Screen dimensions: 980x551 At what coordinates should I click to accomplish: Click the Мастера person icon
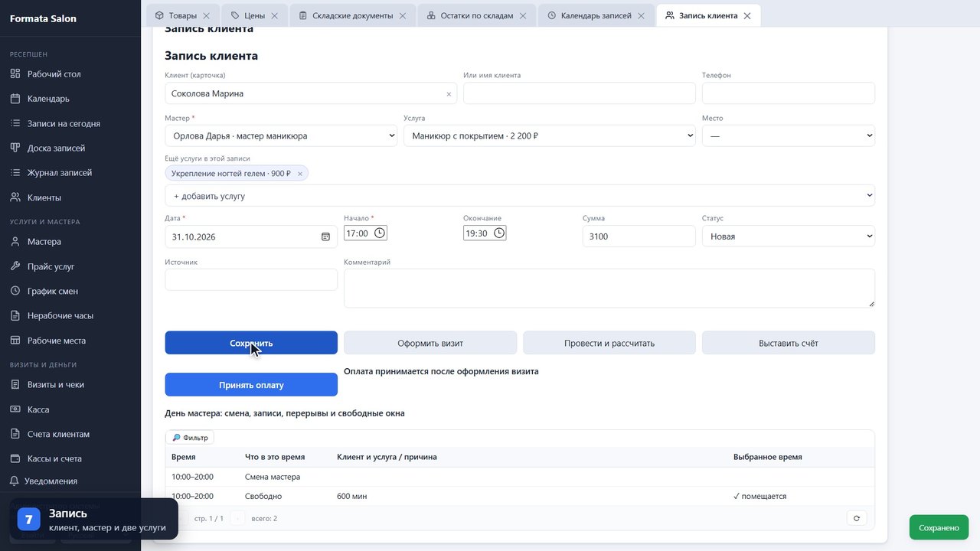[x=15, y=242]
